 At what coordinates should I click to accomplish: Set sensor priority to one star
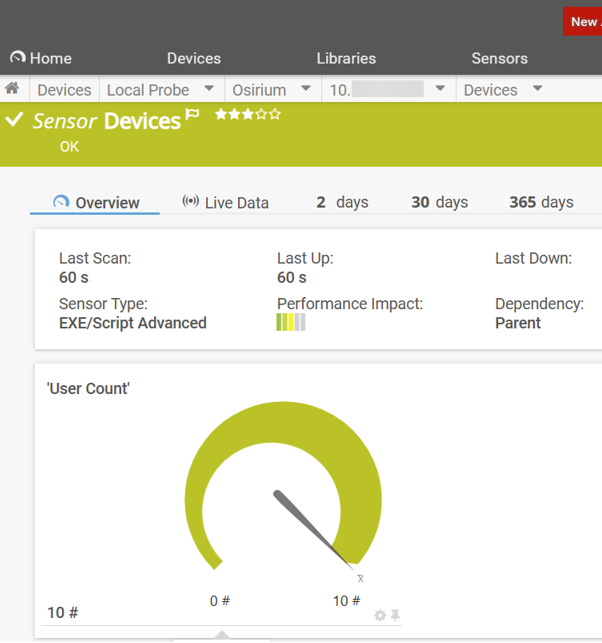[221, 115]
